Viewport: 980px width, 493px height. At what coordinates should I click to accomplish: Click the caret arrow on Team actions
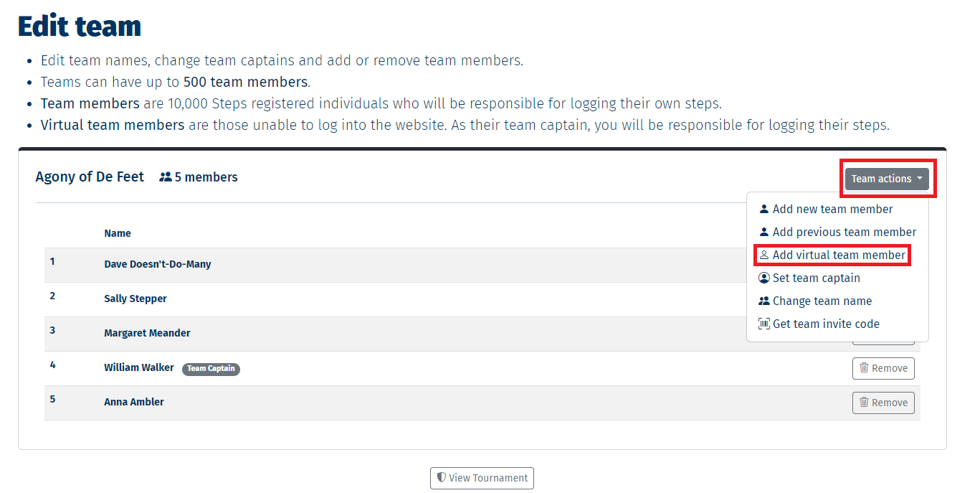pyautogui.click(x=919, y=179)
